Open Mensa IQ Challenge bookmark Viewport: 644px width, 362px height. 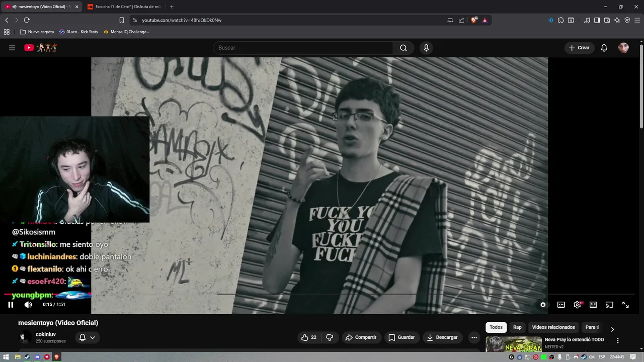pos(126,32)
